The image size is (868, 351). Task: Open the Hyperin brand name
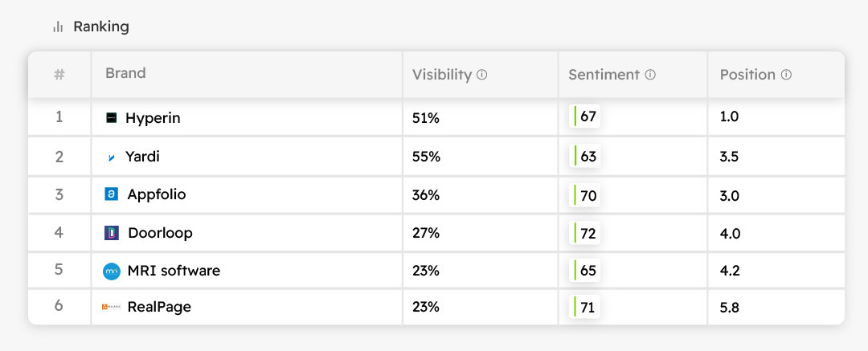pos(153,118)
